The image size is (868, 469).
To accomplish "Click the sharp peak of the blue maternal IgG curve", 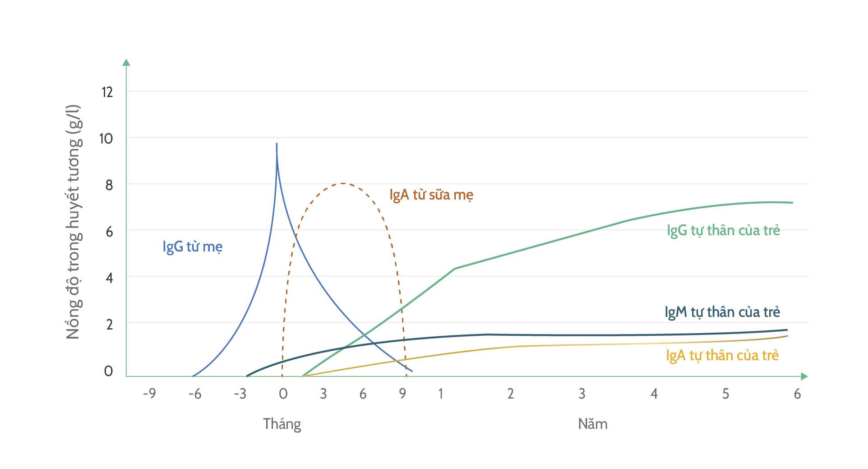I will point(277,144).
